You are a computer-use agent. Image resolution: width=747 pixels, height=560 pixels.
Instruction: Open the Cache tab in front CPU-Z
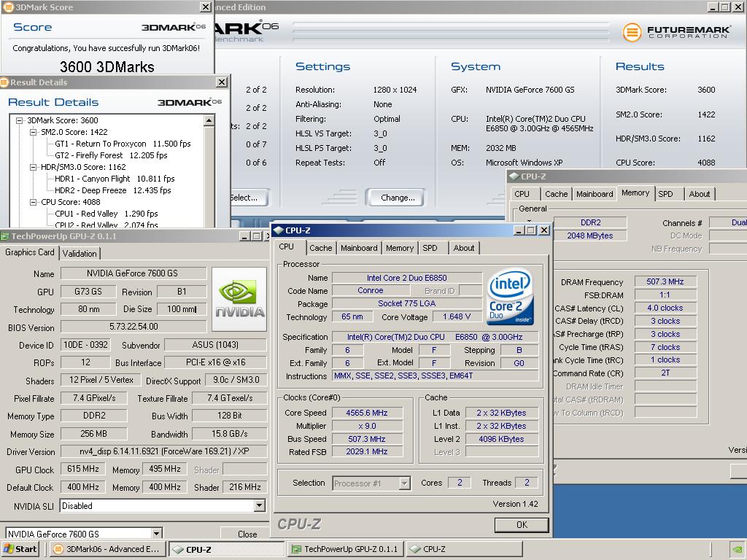pyautogui.click(x=321, y=248)
